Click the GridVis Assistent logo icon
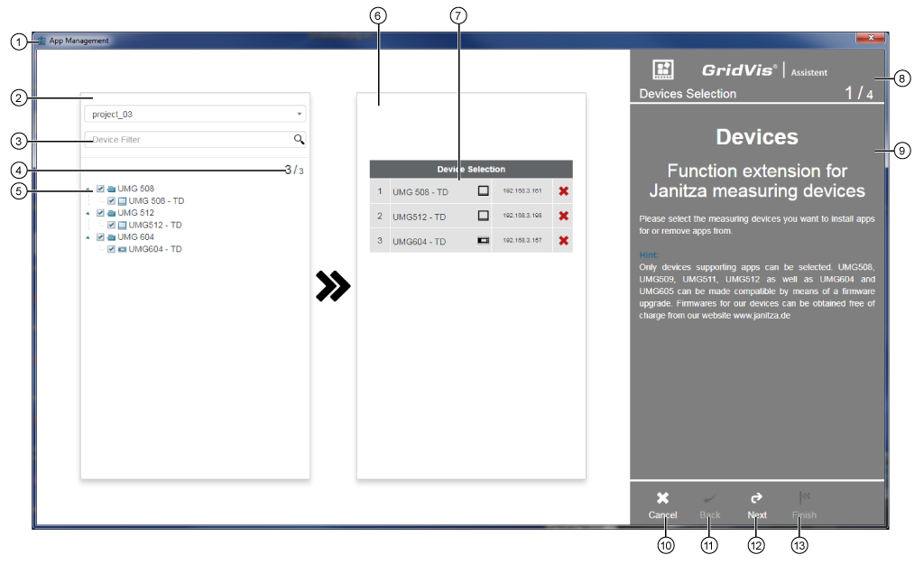 [x=663, y=69]
